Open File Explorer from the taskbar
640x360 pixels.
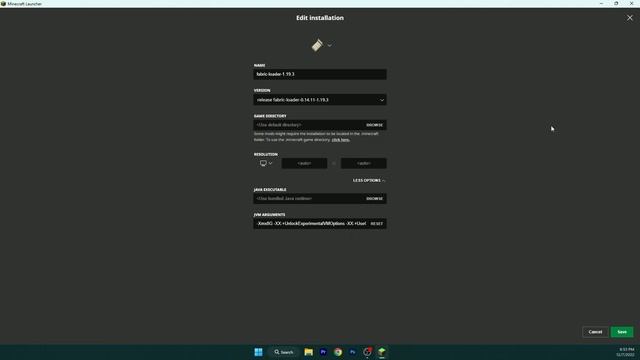(309, 352)
